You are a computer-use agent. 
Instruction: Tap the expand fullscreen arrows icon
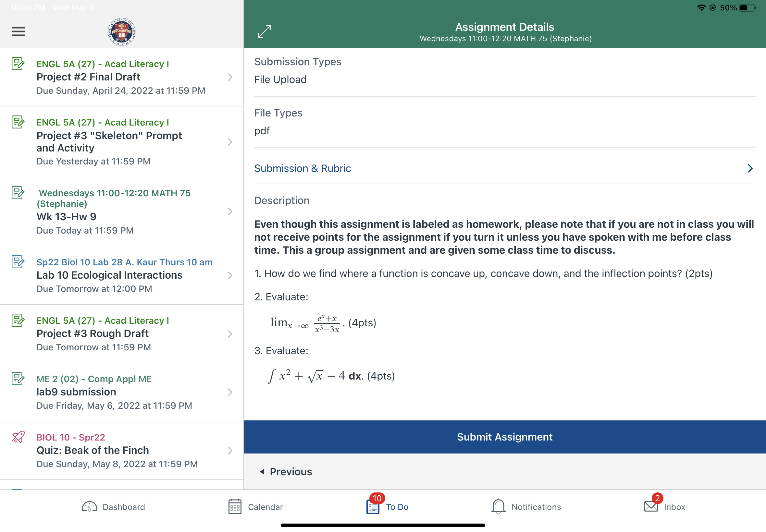coord(265,31)
